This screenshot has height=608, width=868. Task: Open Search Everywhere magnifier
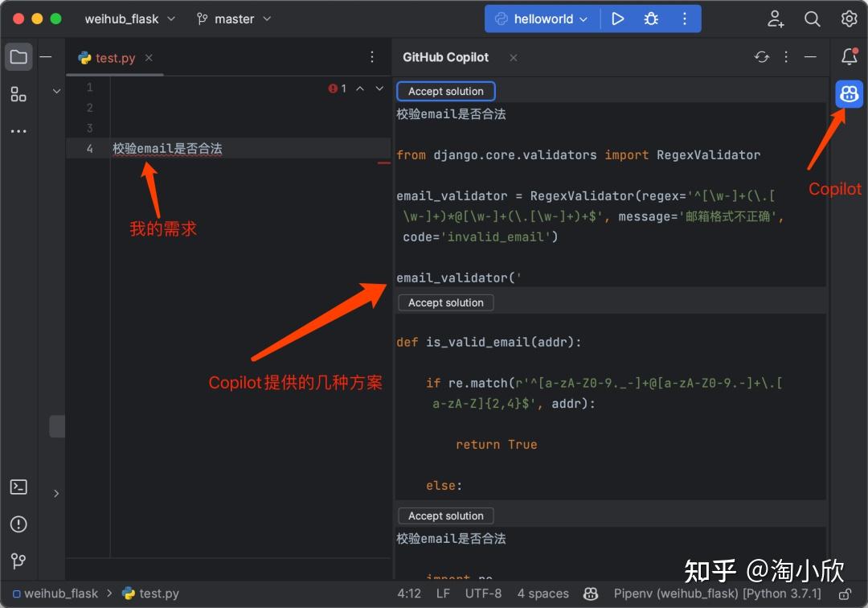click(x=812, y=18)
